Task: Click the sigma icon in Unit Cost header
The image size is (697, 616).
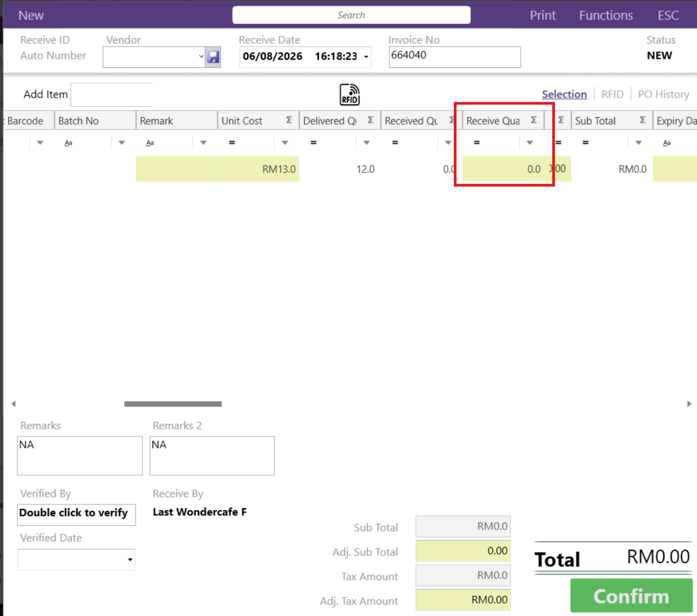Action: [x=289, y=120]
